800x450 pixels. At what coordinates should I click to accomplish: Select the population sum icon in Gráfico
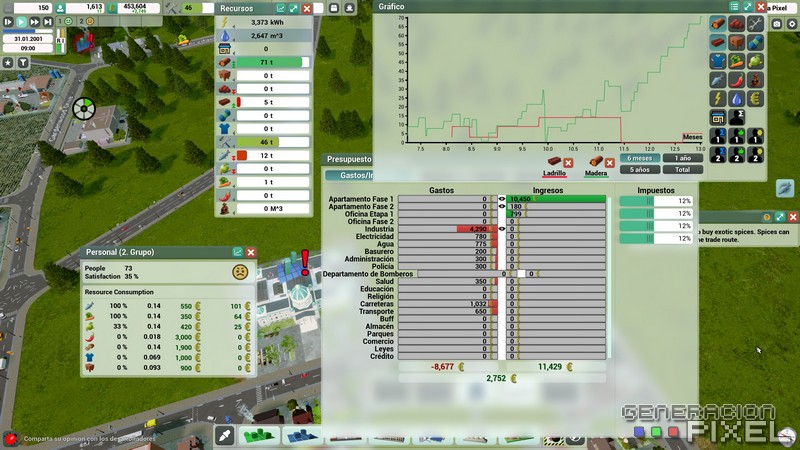(737, 117)
